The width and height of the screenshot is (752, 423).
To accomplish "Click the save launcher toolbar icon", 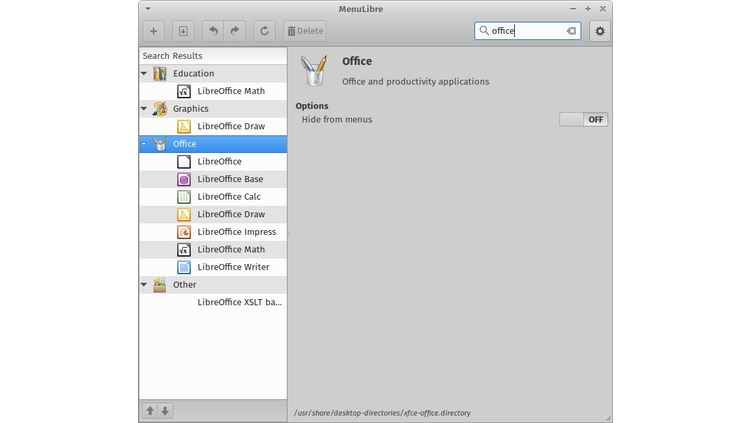I will coord(182,31).
